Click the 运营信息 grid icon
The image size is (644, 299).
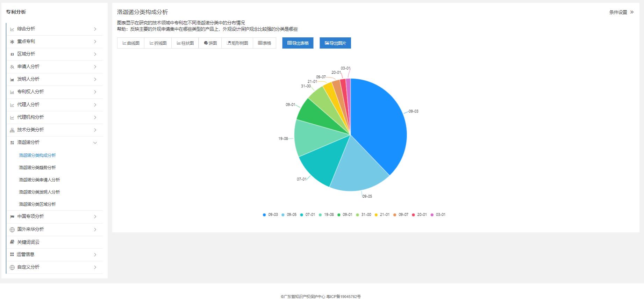pyautogui.click(x=12, y=255)
